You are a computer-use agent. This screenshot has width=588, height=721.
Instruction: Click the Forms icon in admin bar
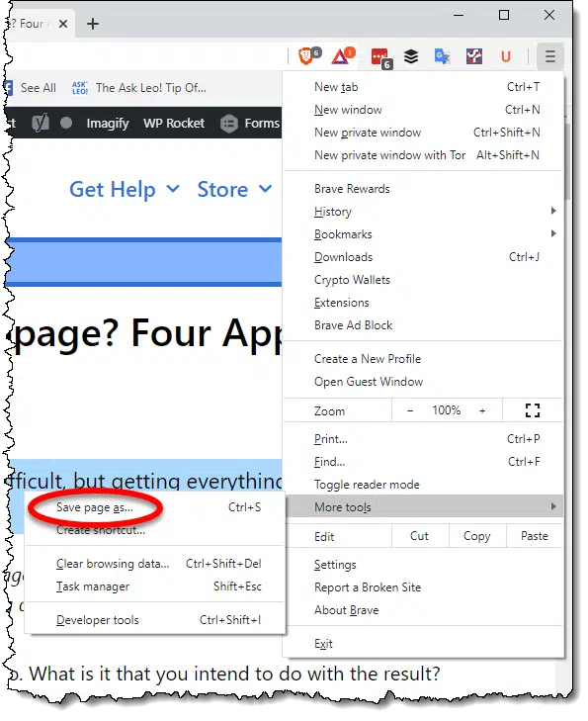pos(228,124)
